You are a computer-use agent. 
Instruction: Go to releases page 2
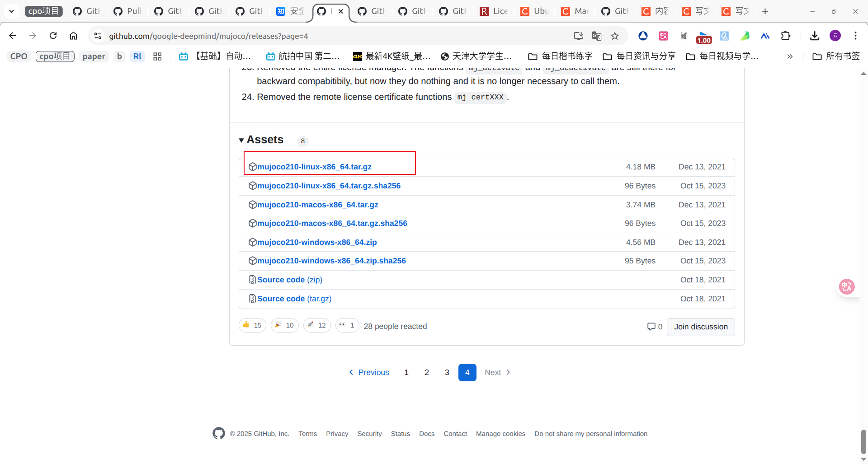tap(427, 372)
